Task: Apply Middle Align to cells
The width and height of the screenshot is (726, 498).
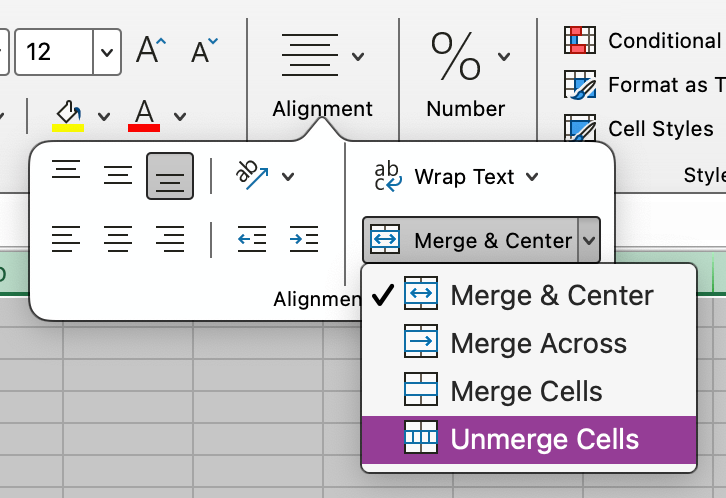Action: (118, 177)
